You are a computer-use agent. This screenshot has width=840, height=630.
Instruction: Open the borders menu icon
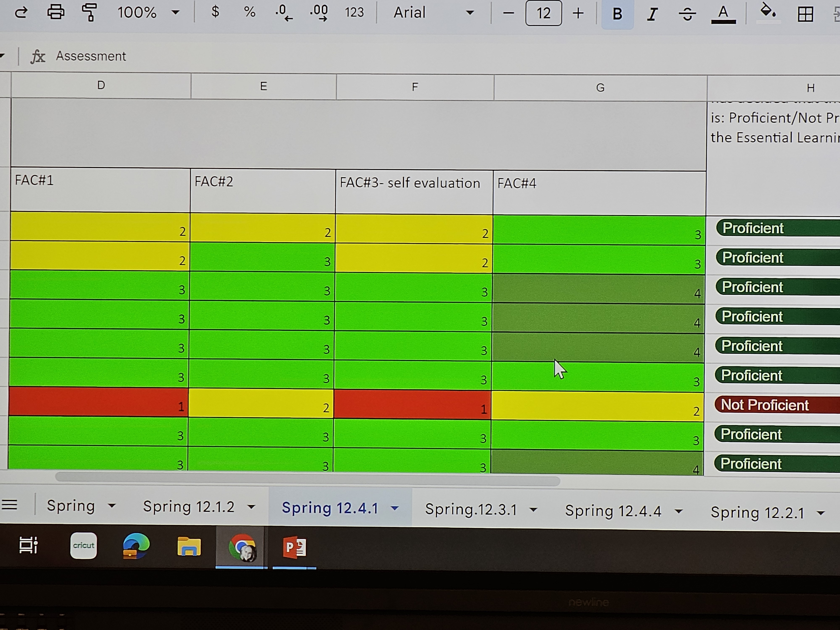805,14
